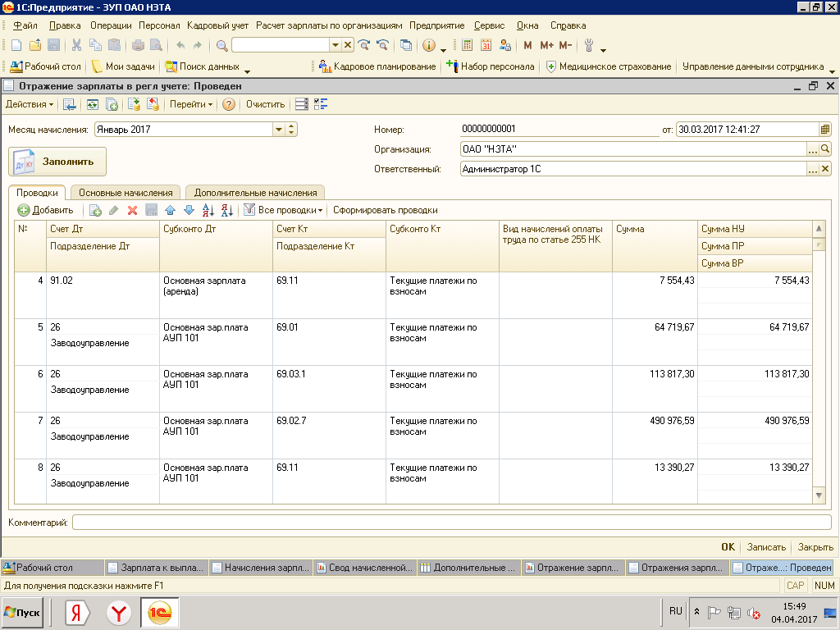Screen dimensions: 840x630
Task: Click the ellipsis select button for Организация
Action: [x=813, y=149]
